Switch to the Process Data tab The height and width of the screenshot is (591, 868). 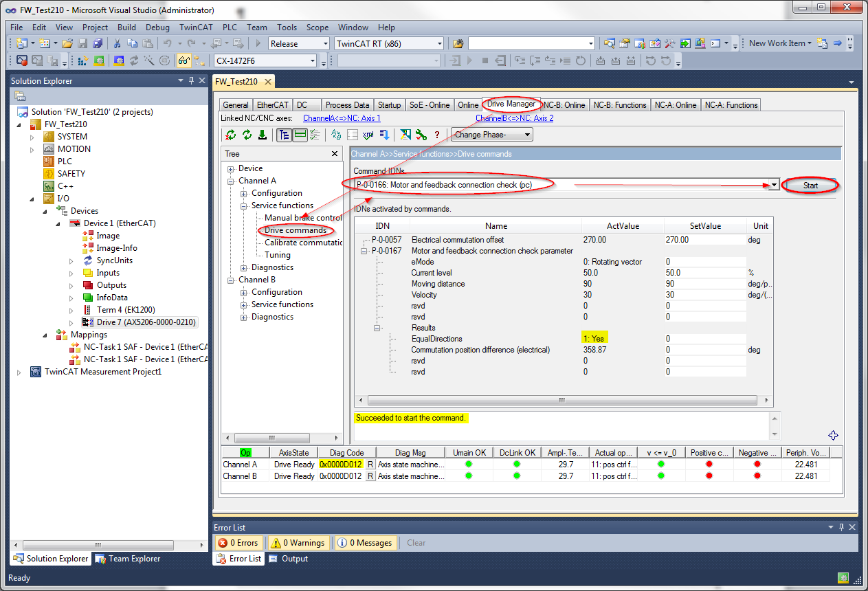(x=347, y=105)
